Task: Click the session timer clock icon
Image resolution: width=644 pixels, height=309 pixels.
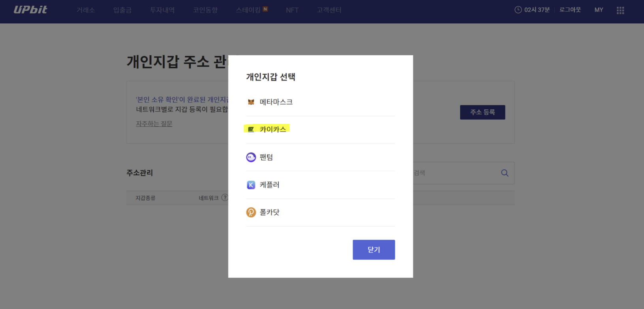Action: [518, 10]
